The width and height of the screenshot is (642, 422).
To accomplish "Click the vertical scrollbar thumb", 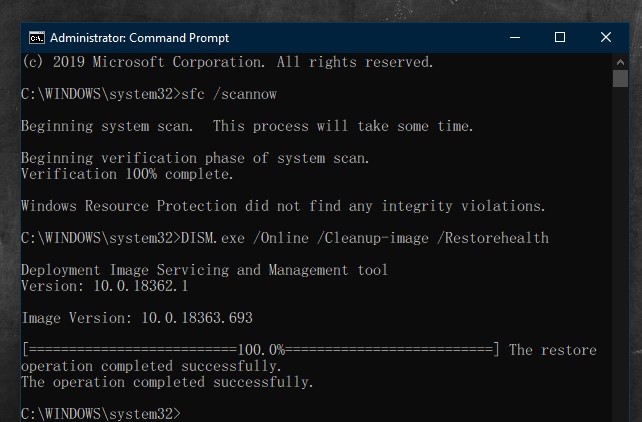I will (x=620, y=79).
